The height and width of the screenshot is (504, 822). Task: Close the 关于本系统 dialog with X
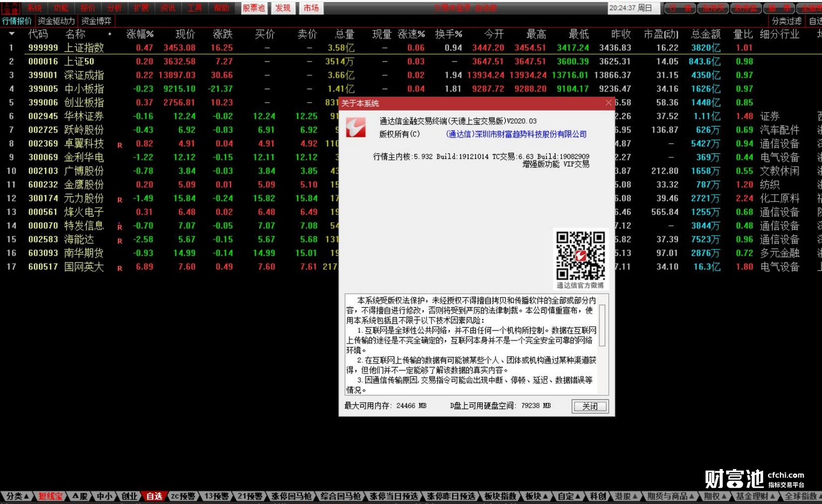pyautogui.click(x=608, y=103)
